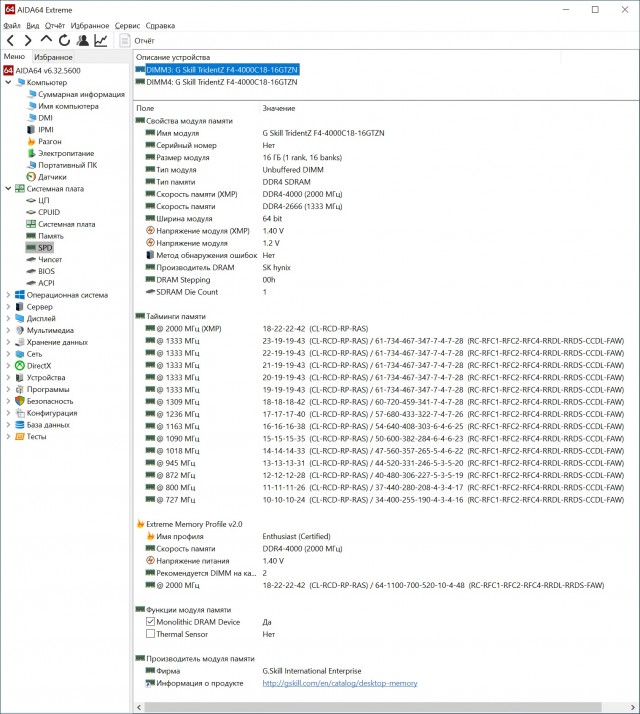Click the horizontal scrollbar left arrow
The width and height of the screenshot is (640, 714).
point(139,708)
